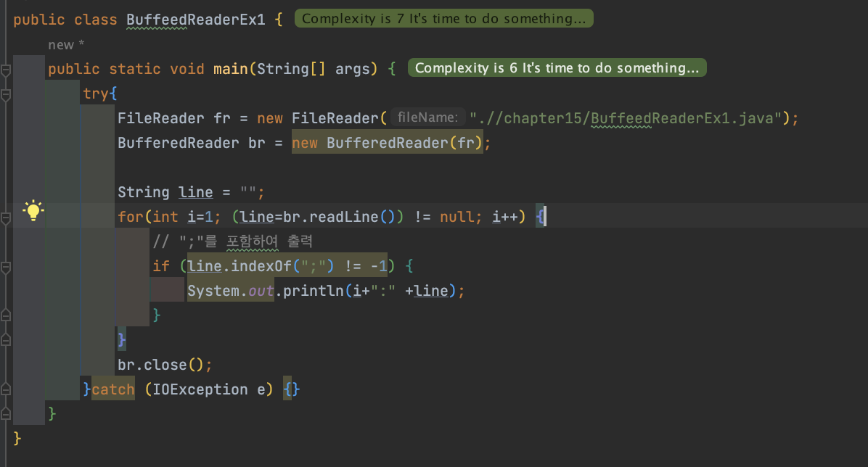Click the 'FileReader fr' variable declaration
The height and width of the screenshot is (467, 868).
point(174,118)
